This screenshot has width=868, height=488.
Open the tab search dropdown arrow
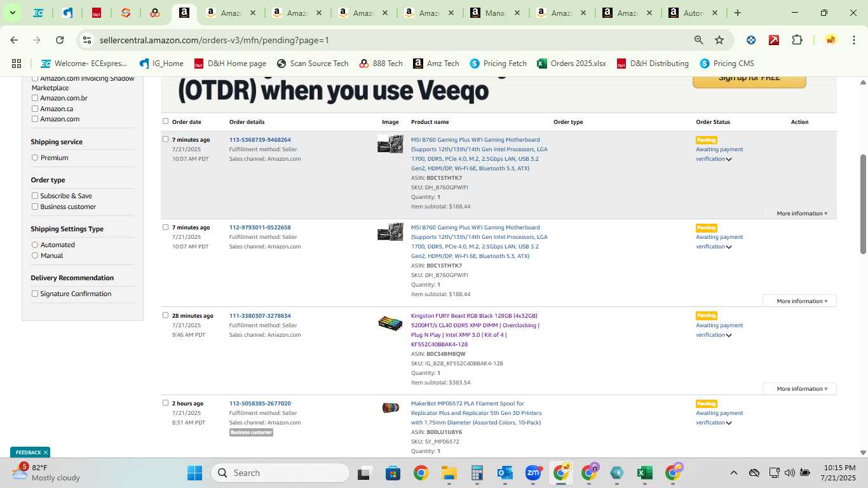point(12,13)
